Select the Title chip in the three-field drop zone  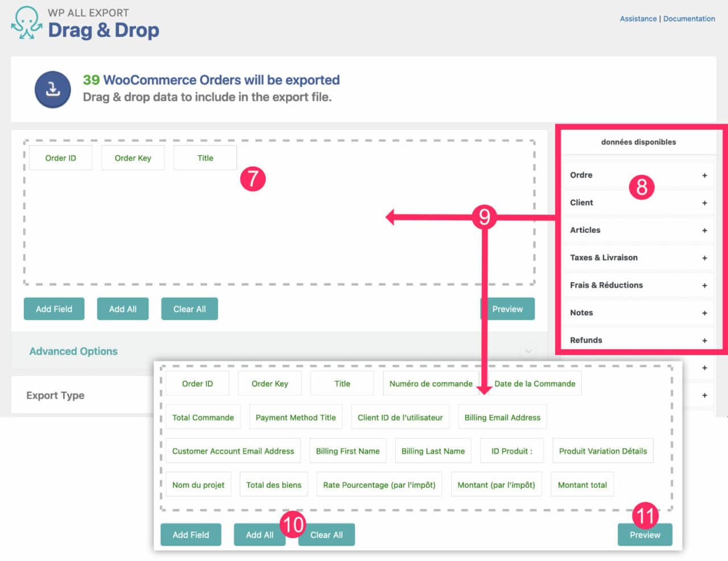click(205, 158)
